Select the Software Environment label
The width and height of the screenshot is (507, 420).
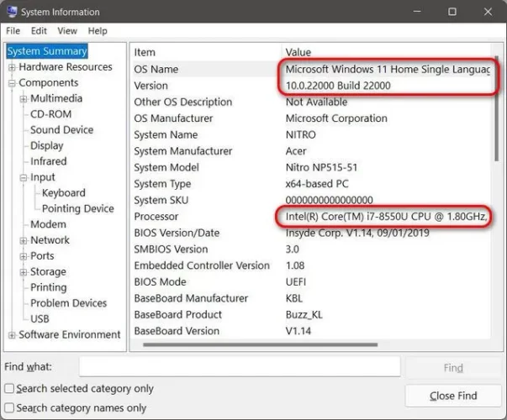click(x=70, y=334)
